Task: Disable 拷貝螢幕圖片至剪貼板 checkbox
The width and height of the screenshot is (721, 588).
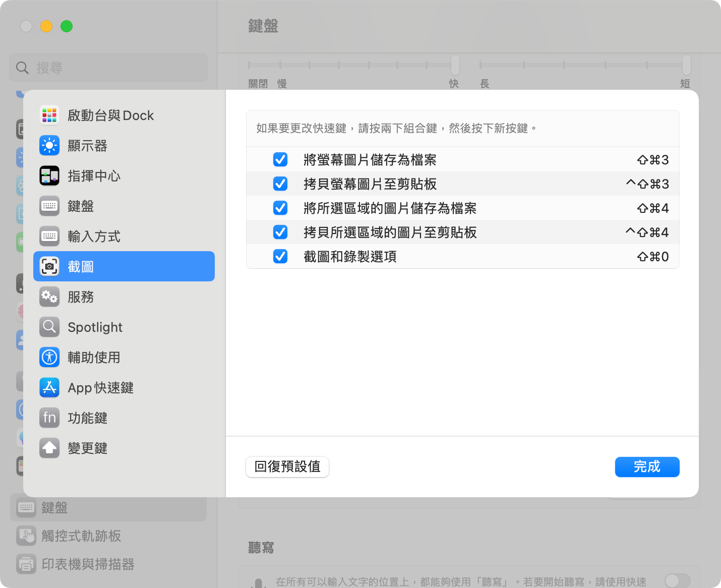Action: (280, 184)
